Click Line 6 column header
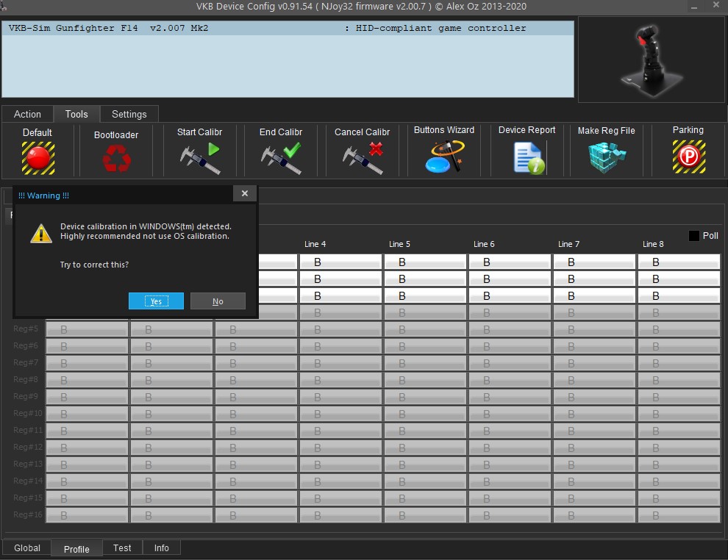The width and height of the screenshot is (728, 560). tap(485, 244)
